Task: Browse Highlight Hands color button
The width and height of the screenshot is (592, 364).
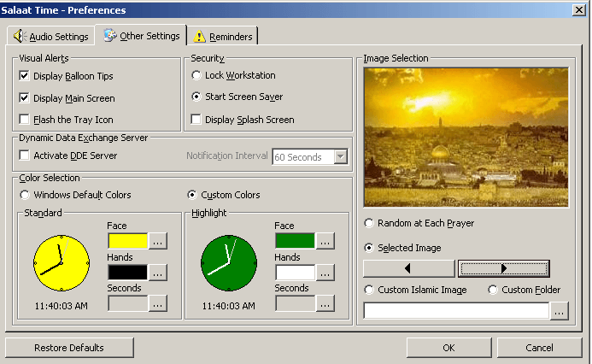Action: click(x=325, y=273)
